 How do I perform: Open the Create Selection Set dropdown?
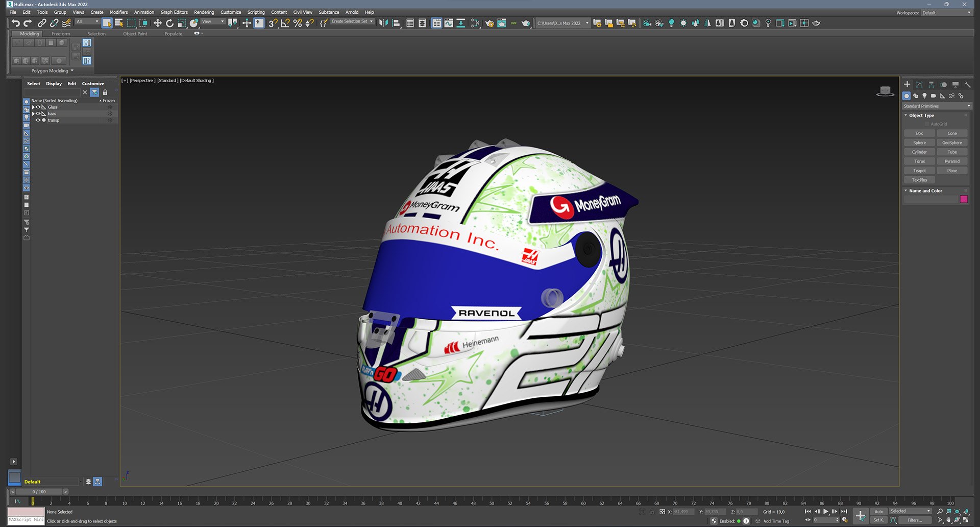(352, 21)
